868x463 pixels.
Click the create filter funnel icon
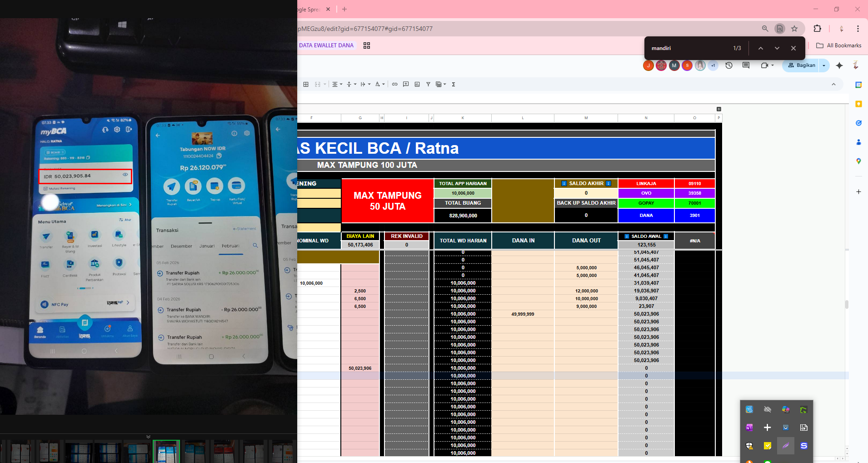(x=428, y=84)
